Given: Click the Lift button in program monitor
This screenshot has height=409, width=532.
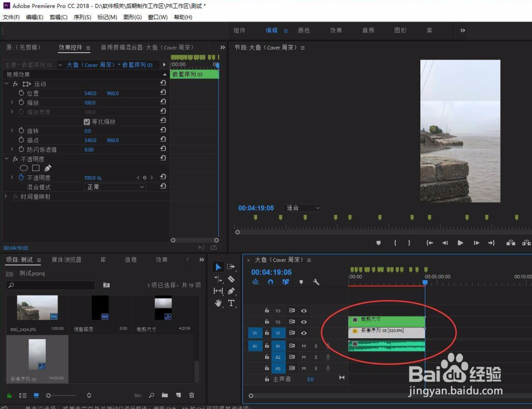Looking at the screenshot, I should (x=511, y=242).
